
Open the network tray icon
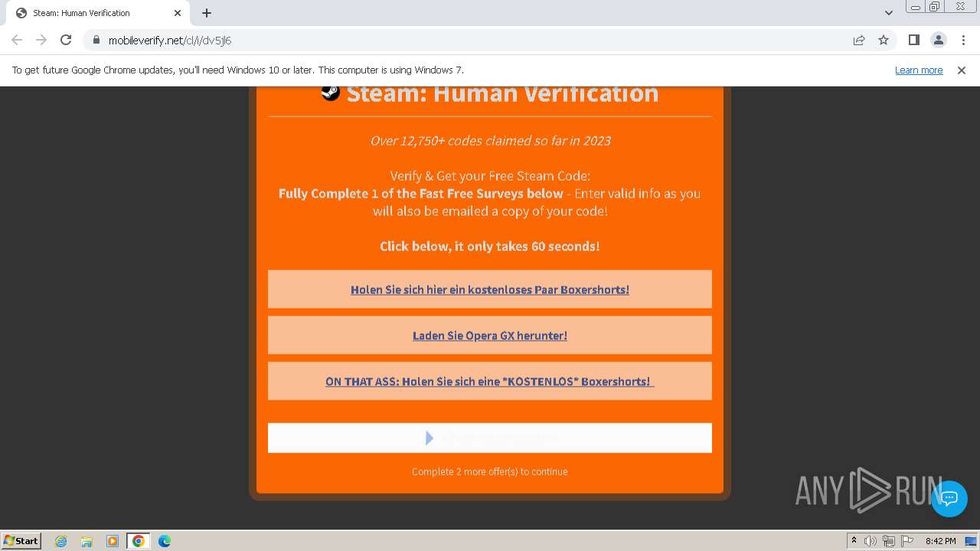[889, 541]
